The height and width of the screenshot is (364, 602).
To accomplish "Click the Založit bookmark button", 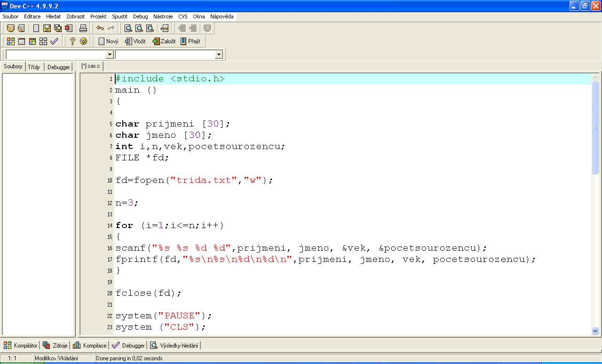I will 164,41.
